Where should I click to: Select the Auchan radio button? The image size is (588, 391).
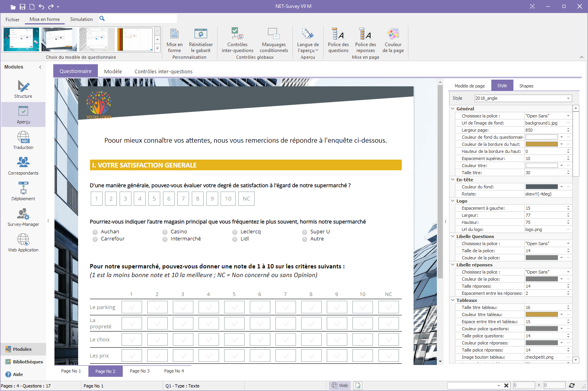95,232
